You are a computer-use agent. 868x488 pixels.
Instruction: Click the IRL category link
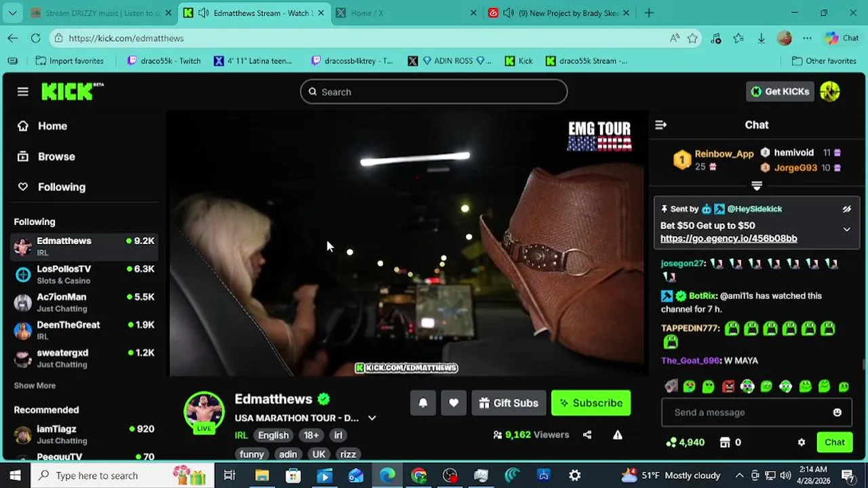tap(241, 435)
